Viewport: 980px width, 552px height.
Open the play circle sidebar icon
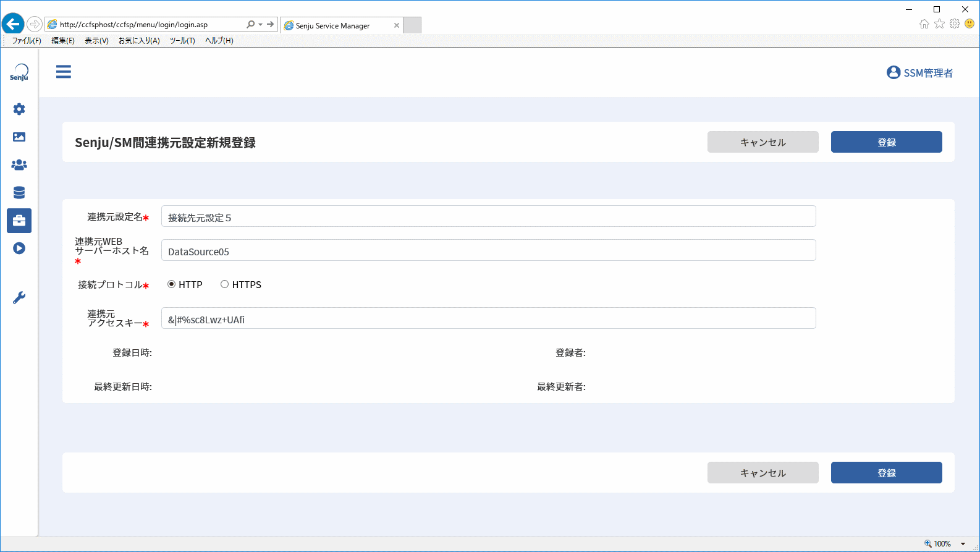(x=19, y=248)
